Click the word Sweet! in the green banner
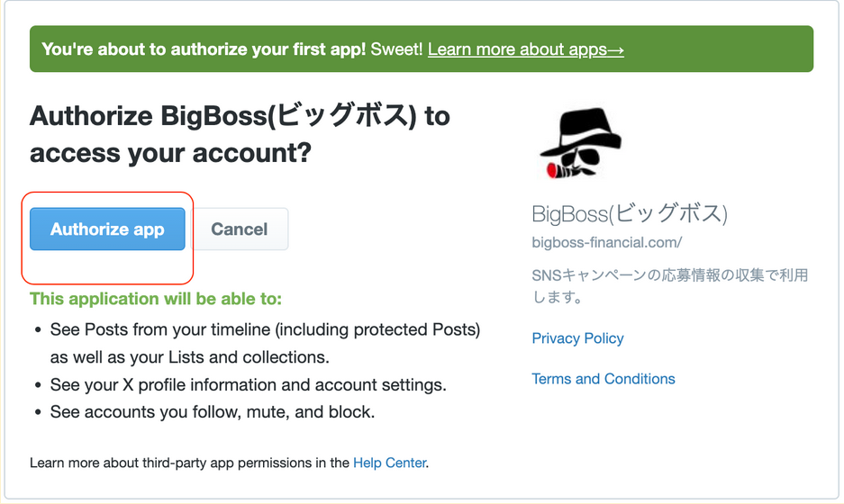Screen dimensions: 844x504 tap(396, 49)
